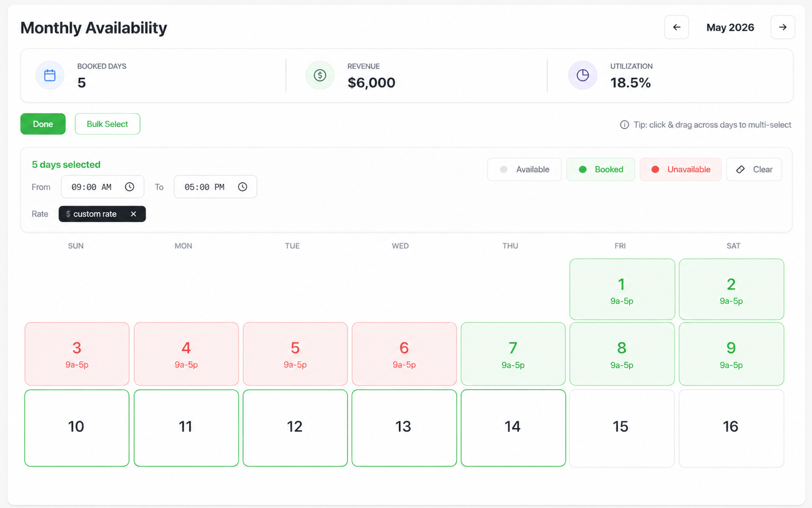Open time picker clock in From field
The image size is (812, 508).
pyautogui.click(x=130, y=187)
